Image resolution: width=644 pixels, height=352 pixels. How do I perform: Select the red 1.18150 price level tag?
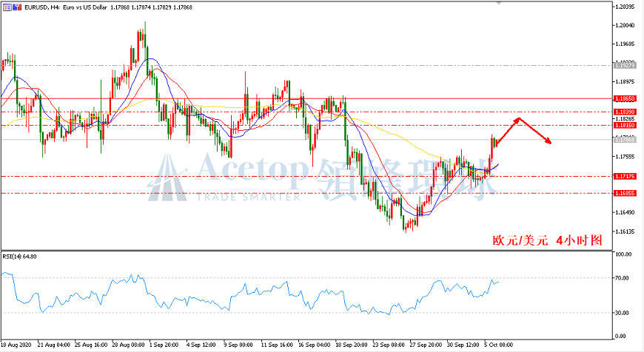click(625, 125)
